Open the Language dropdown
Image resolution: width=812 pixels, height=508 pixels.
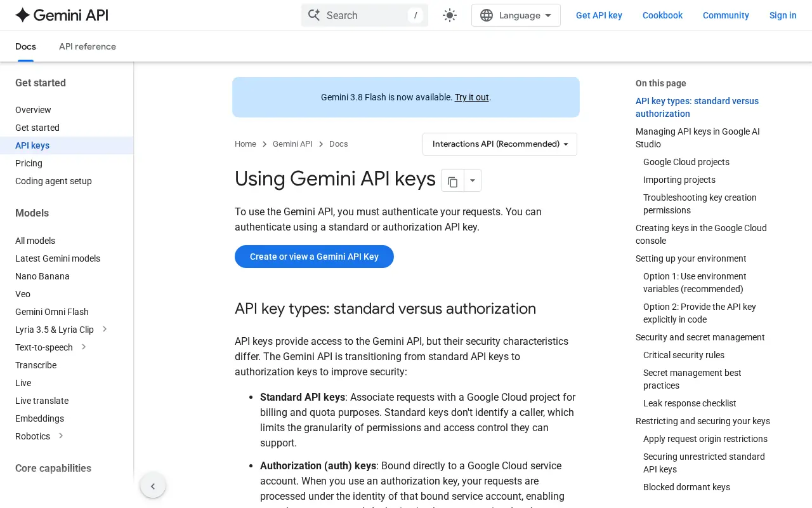(516, 15)
